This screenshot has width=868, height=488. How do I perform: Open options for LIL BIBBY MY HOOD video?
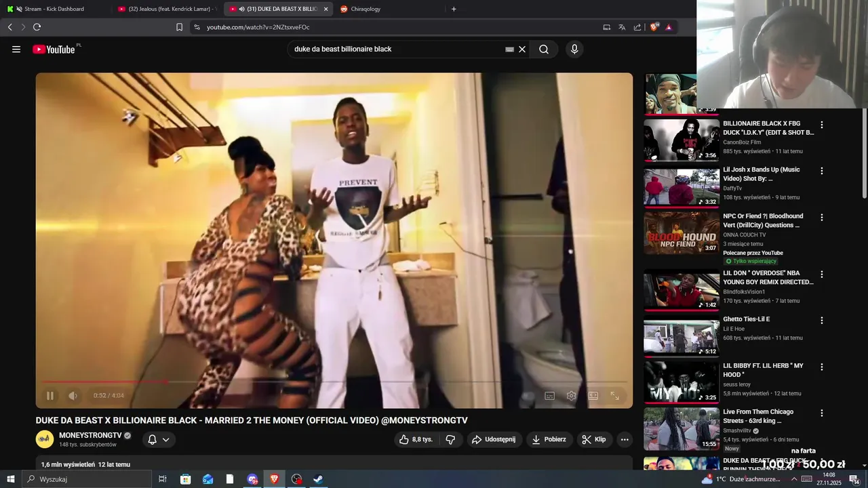click(822, 367)
